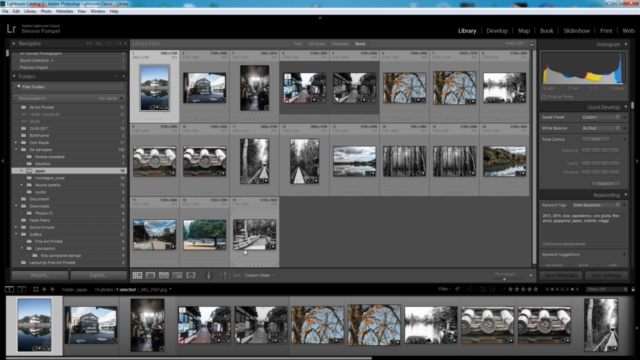Hide top module panel via arrow
Image resolution: width=640 pixels, height=360 pixels.
pyautogui.click(x=320, y=18)
